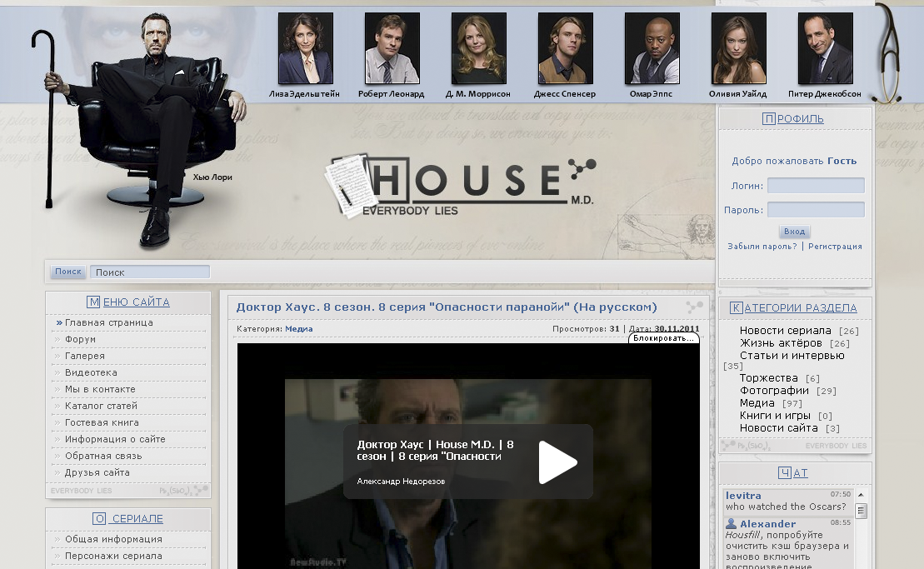The image size is (924, 569).
Task: Open the Медиа category link under the title
Action: (x=299, y=329)
